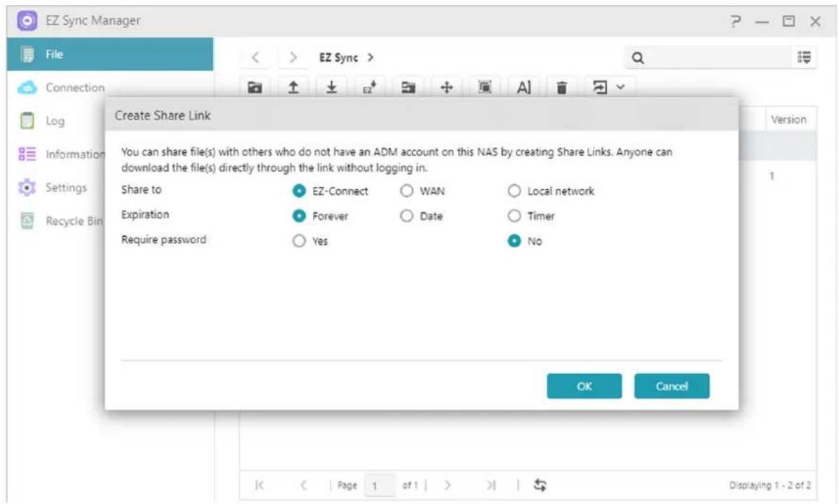Set expiration to Date
839x504 pixels.
coord(406,217)
